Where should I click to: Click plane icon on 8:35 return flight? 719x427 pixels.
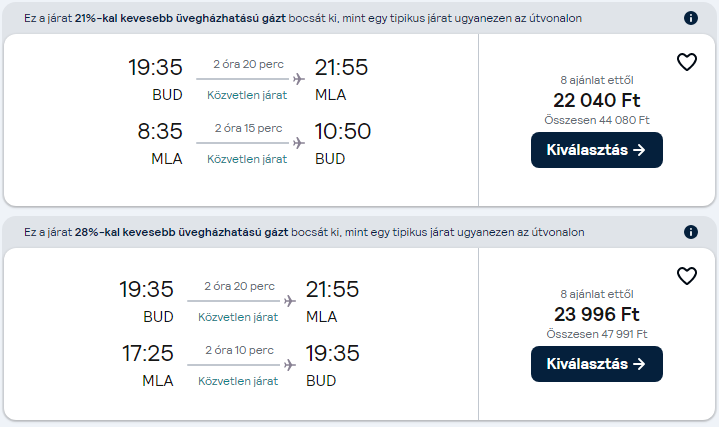298,143
